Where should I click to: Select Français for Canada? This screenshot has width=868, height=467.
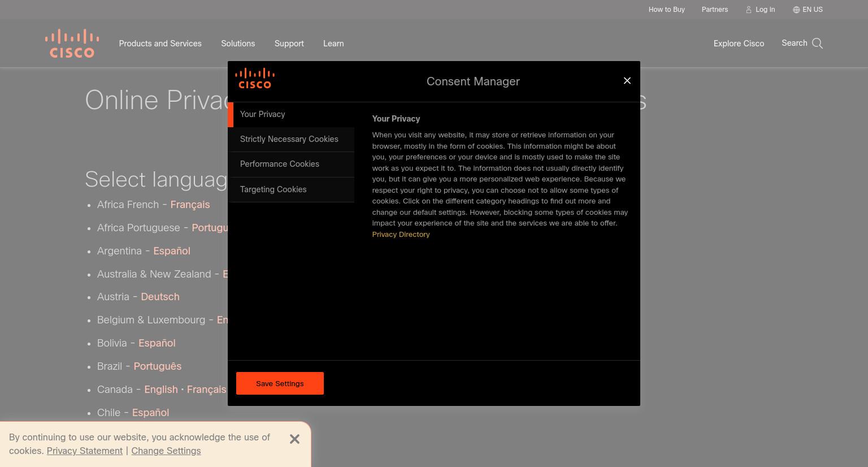206,390
